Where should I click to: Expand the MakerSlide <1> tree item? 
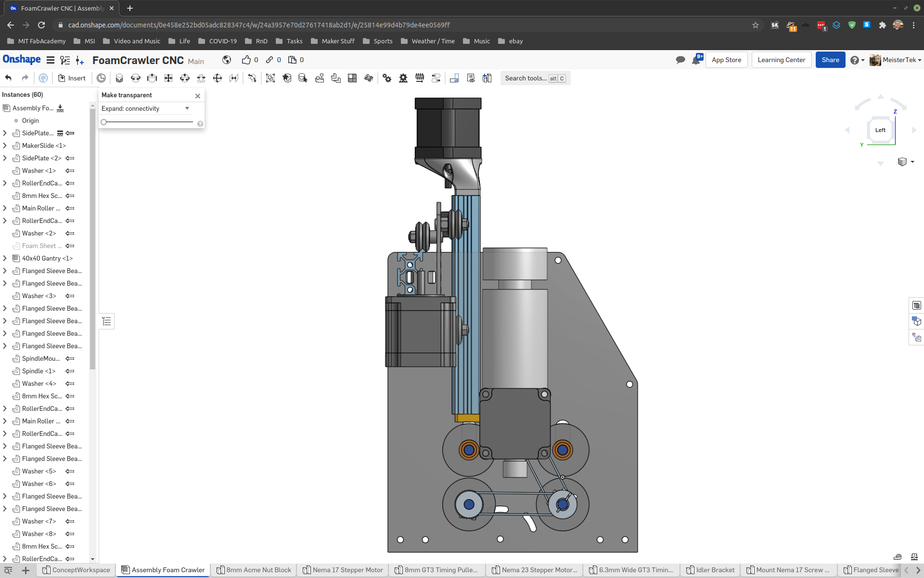[5, 145]
